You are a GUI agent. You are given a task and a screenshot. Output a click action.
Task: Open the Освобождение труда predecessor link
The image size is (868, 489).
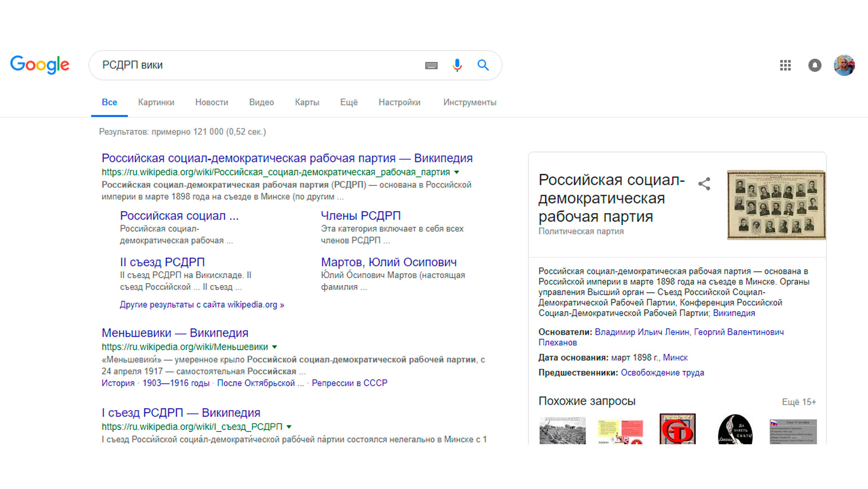662,373
